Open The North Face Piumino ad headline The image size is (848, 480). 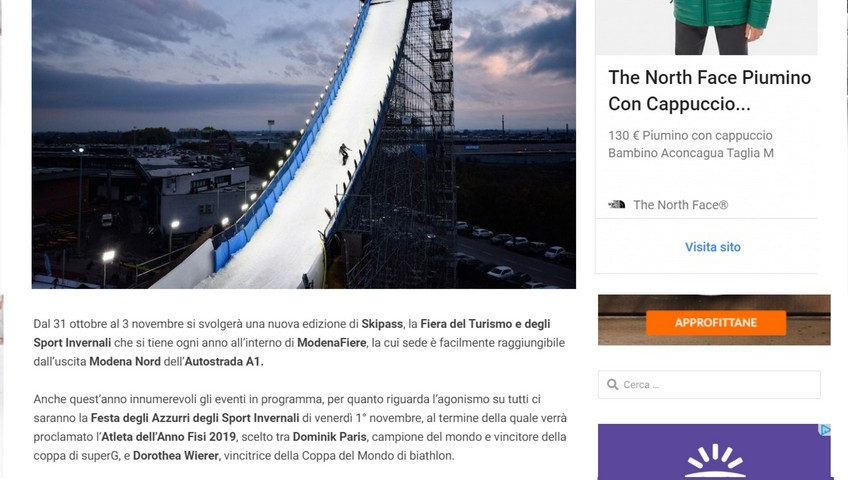pyautogui.click(x=709, y=90)
